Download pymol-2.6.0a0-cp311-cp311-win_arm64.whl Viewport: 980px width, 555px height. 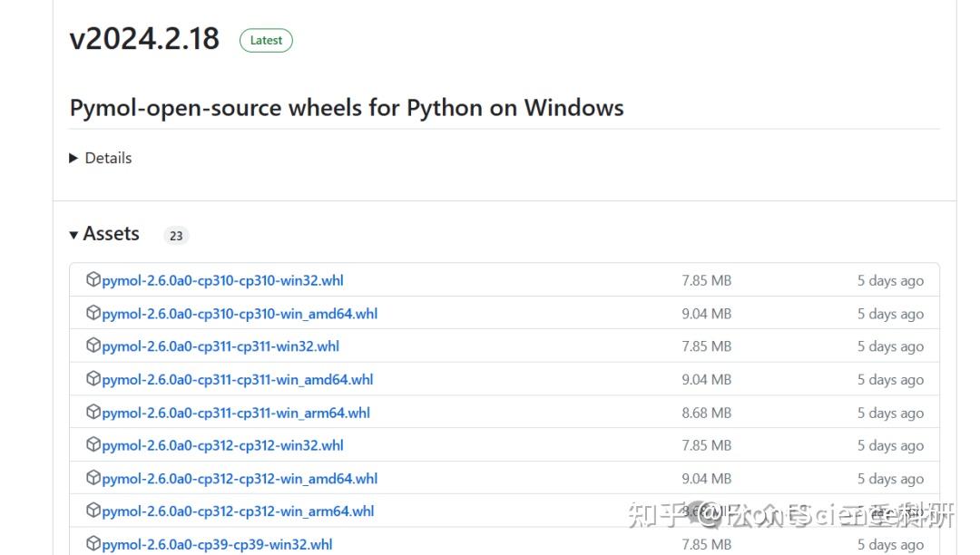(236, 413)
